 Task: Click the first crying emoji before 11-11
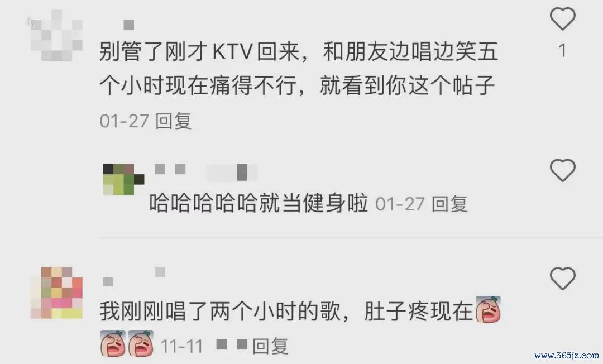tap(113, 343)
